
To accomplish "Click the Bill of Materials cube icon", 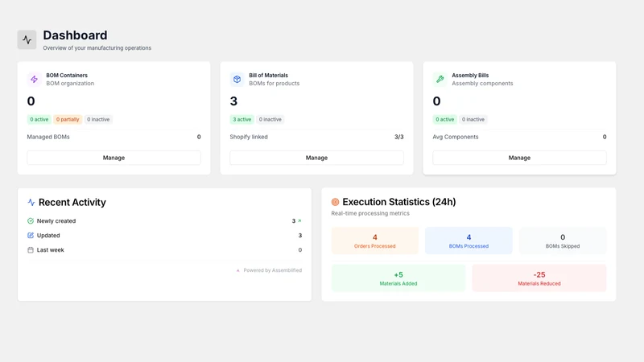I will (237, 79).
